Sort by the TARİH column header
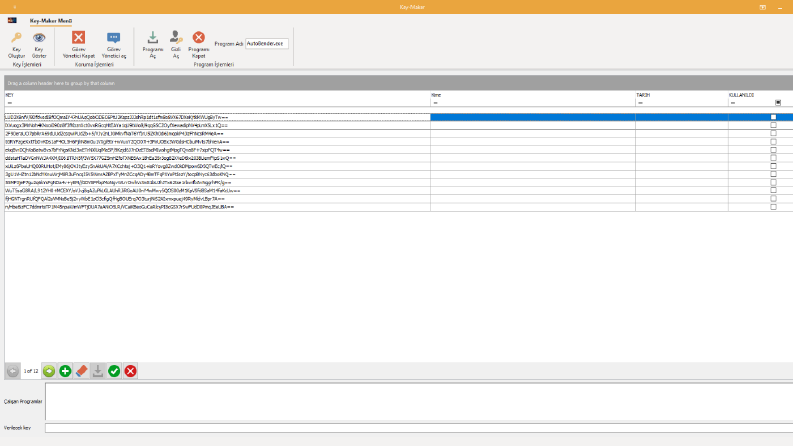 pyautogui.click(x=682, y=95)
